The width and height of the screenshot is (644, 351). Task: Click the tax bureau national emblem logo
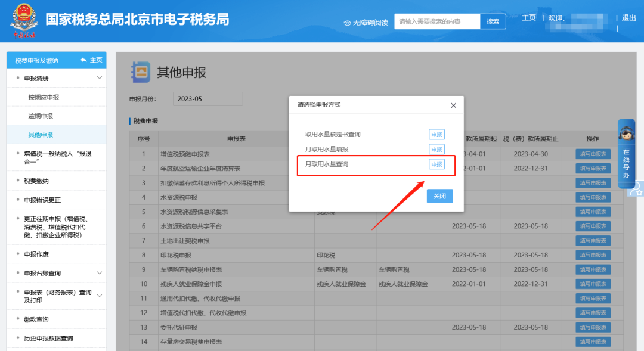point(24,20)
